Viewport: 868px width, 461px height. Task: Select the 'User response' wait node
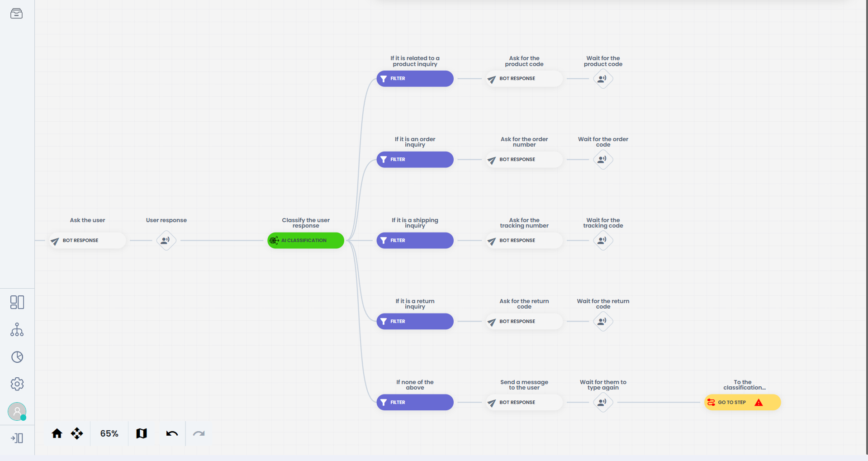[x=166, y=241]
